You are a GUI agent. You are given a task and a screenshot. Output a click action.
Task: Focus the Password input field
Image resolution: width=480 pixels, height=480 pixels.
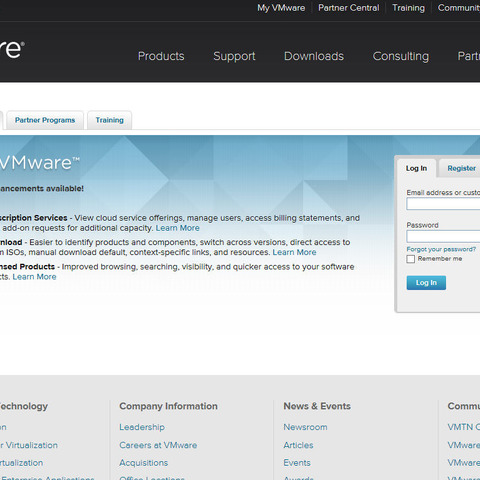pos(443,236)
